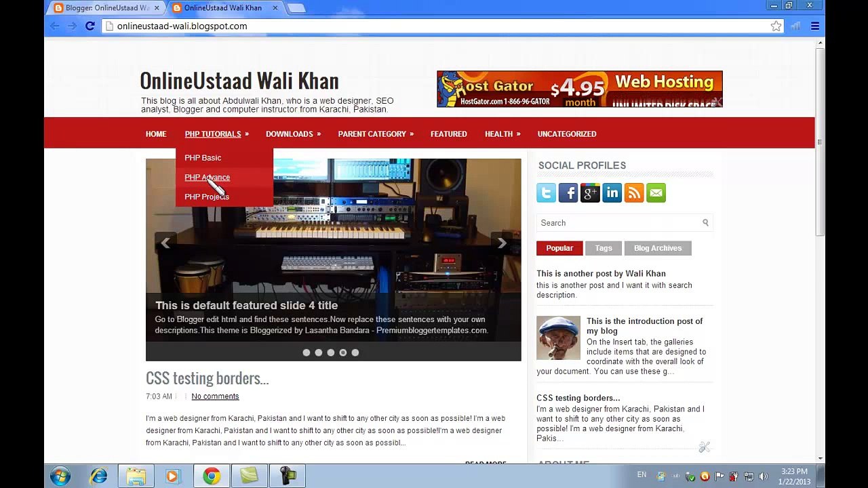868x488 pixels.
Task: Reload the current page
Action: tap(90, 26)
